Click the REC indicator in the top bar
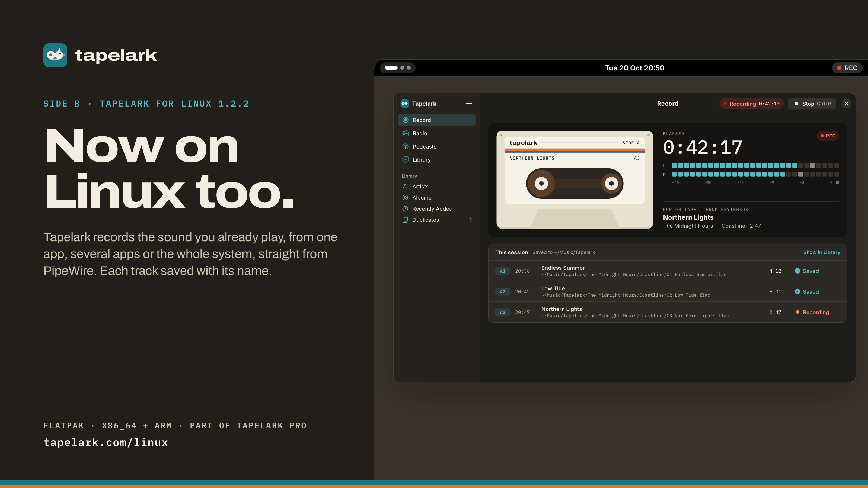This screenshot has height=488, width=868. (x=847, y=68)
